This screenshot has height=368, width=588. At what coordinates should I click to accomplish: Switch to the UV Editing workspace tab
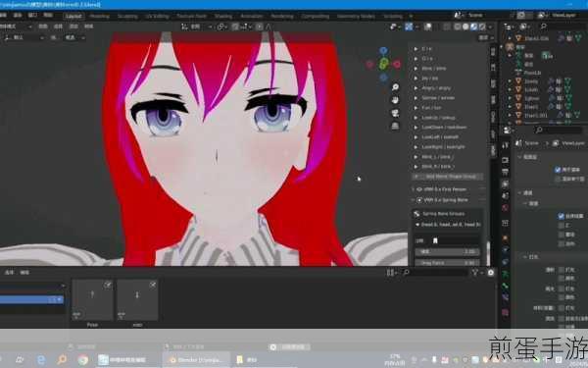[157, 16]
